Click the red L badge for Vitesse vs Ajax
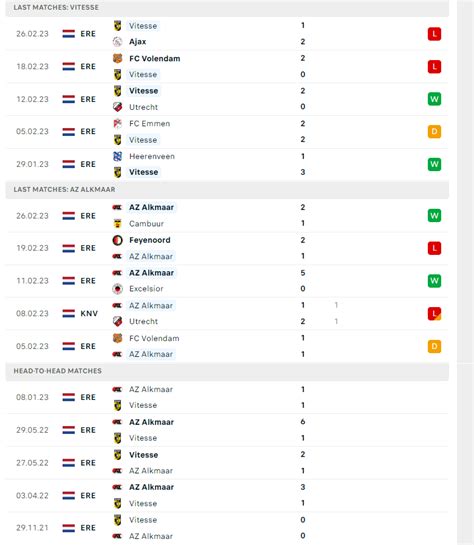The image size is (474, 545). click(x=434, y=34)
